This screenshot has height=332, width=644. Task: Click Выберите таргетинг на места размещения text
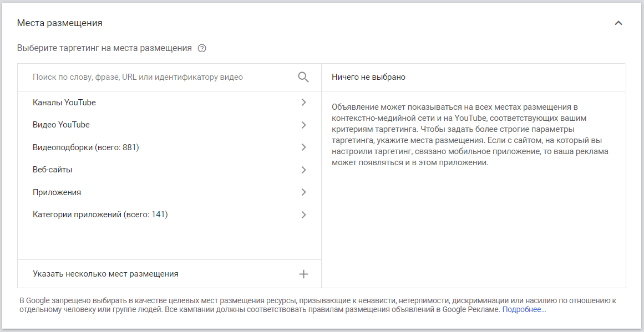click(104, 48)
